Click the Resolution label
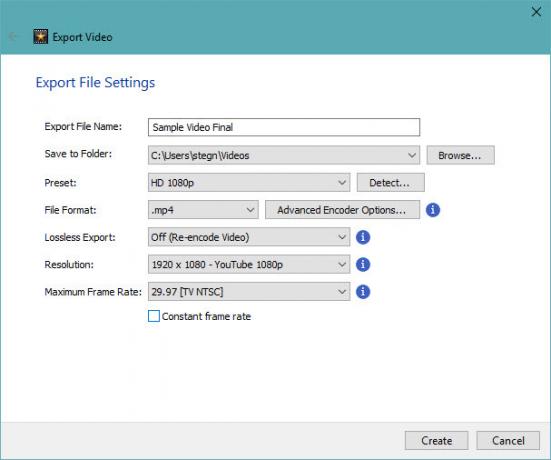Viewport: 551px width, 460px height. point(69,265)
